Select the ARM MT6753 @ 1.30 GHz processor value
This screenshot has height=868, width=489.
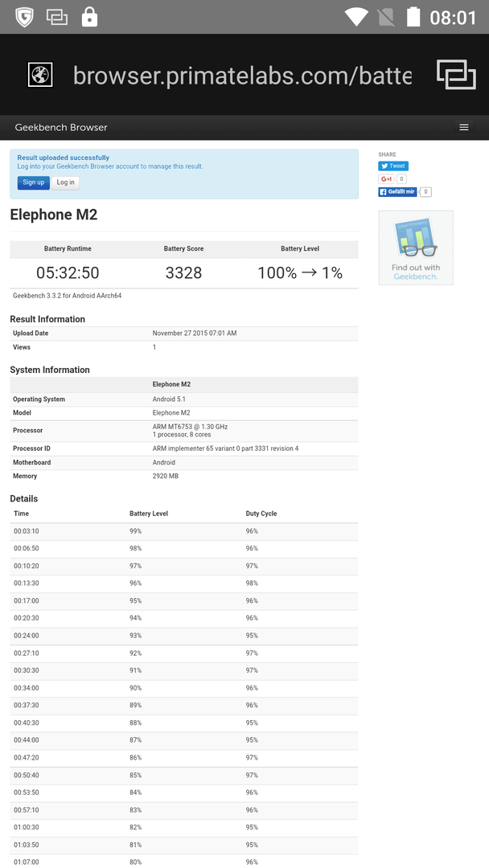(x=190, y=427)
